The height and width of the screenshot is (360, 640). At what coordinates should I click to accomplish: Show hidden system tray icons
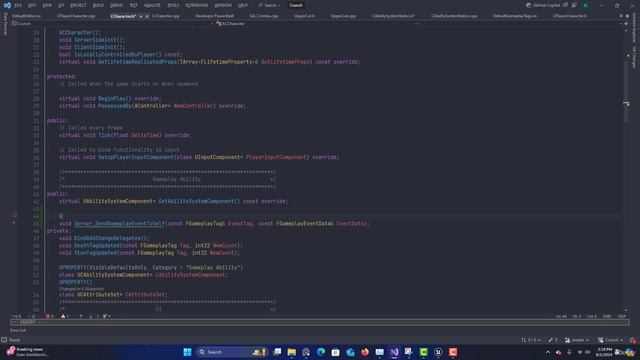click(x=548, y=352)
